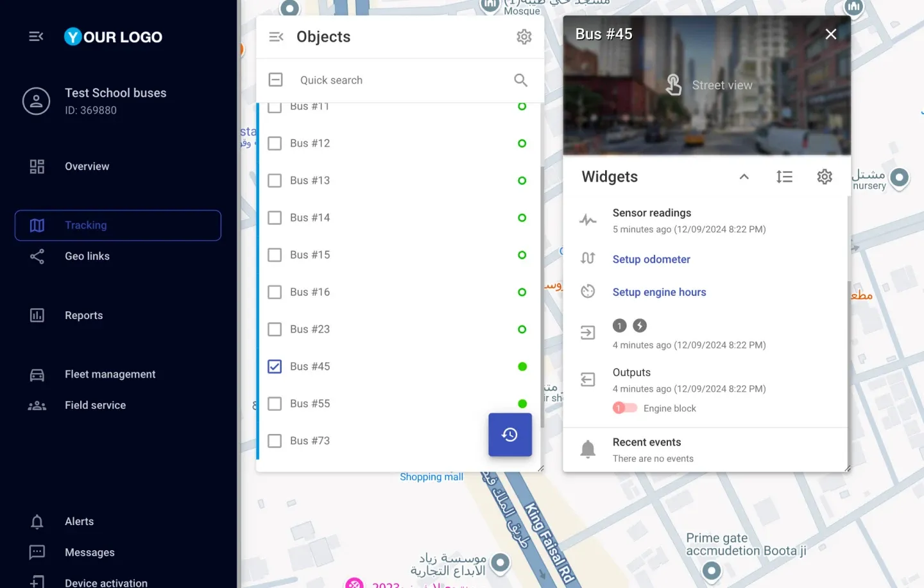Collapse the main sidebar menu icon

pos(36,37)
